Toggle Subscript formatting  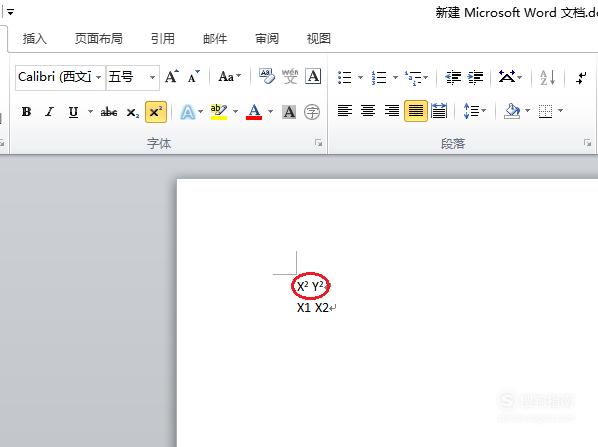[133, 113]
